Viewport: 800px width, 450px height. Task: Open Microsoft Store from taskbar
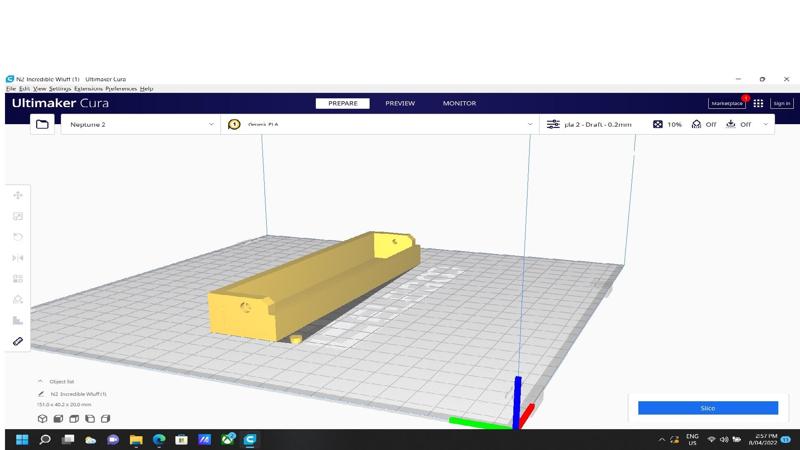click(x=181, y=439)
